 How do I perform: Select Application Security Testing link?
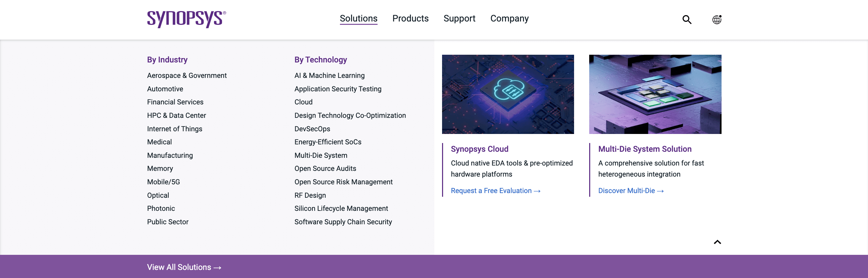(x=338, y=89)
